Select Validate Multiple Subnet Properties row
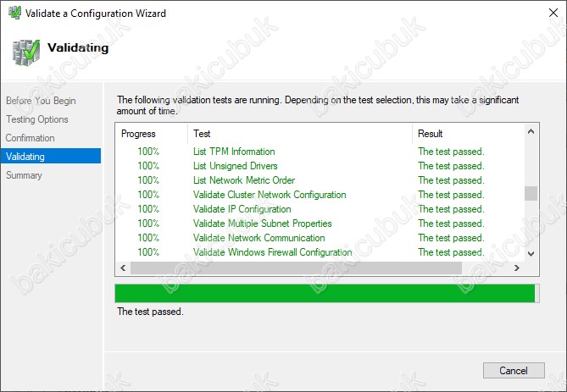The width and height of the screenshot is (567, 392). click(320, 224)
